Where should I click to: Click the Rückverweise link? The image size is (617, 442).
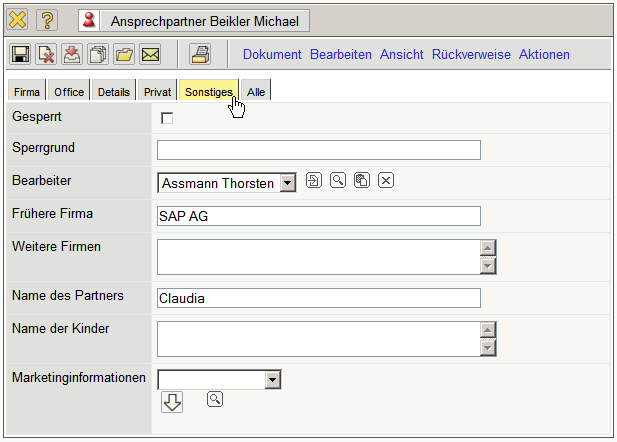pos(471,55)
